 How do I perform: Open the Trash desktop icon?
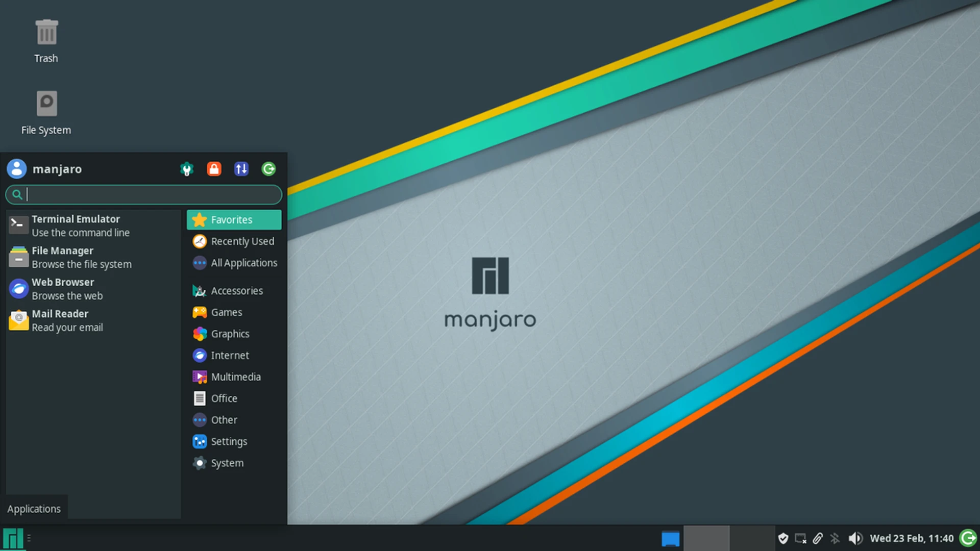[46, 41]
